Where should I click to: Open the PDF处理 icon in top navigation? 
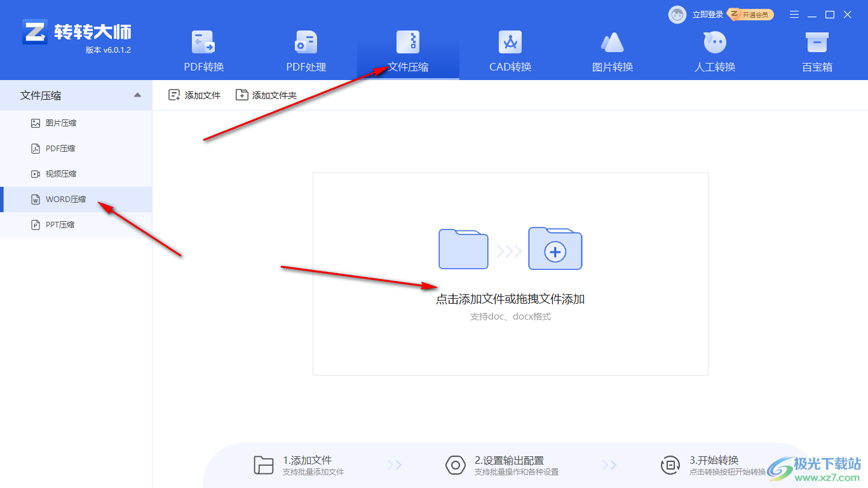pyautogui.click(x=306, y=43)
